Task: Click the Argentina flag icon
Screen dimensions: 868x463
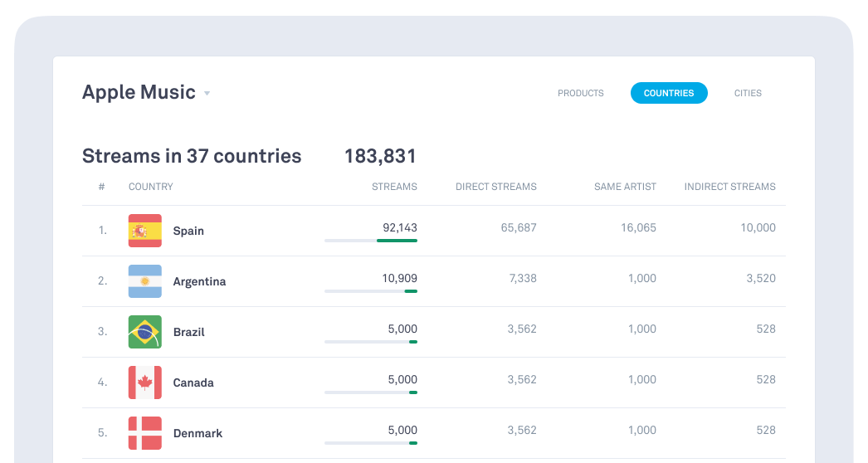Action: [x=145, y=281]
